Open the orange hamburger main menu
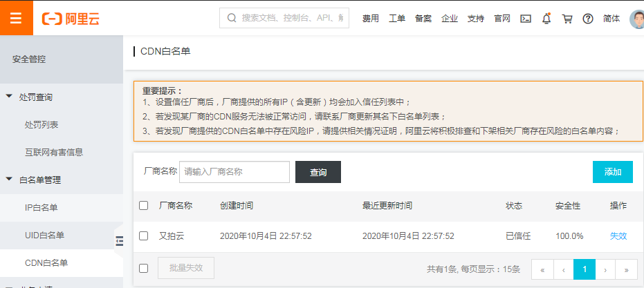The image size is (644, 288). 17,18
